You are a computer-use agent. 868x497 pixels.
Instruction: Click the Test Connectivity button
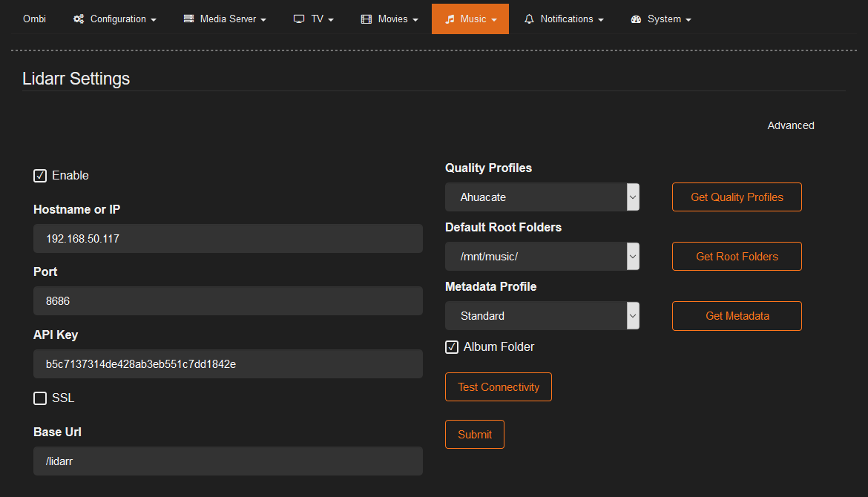pos(499,387)
